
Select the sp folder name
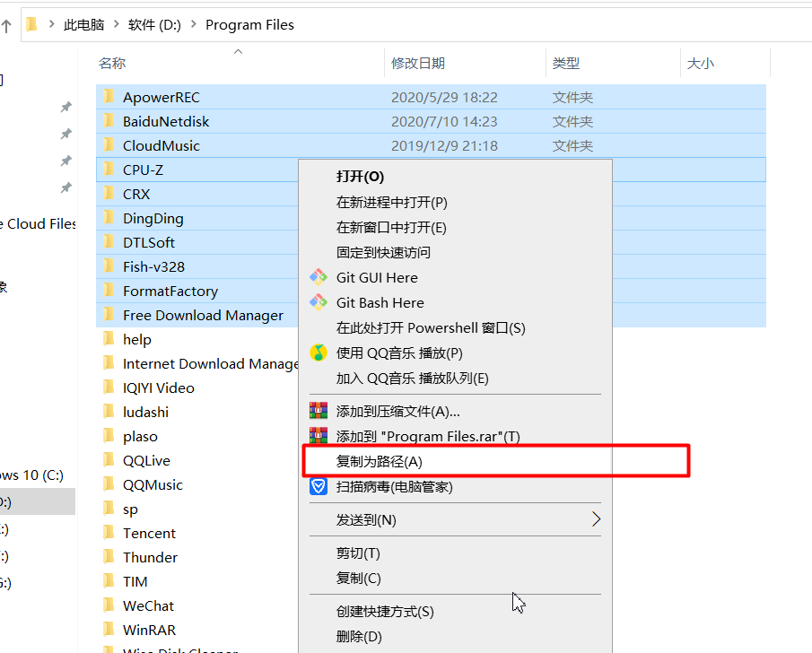130,509
